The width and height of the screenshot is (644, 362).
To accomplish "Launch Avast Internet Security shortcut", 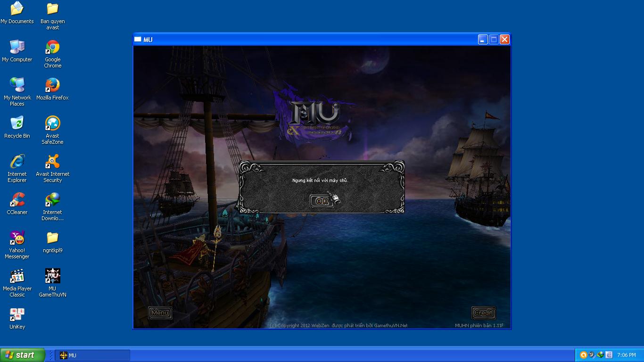I will pyautogui.click(x=53, y=168).
